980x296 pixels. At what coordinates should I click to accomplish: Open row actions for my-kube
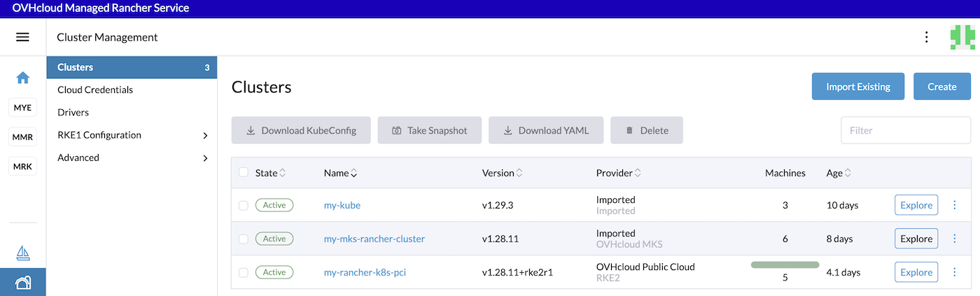[x=955, y=205]
